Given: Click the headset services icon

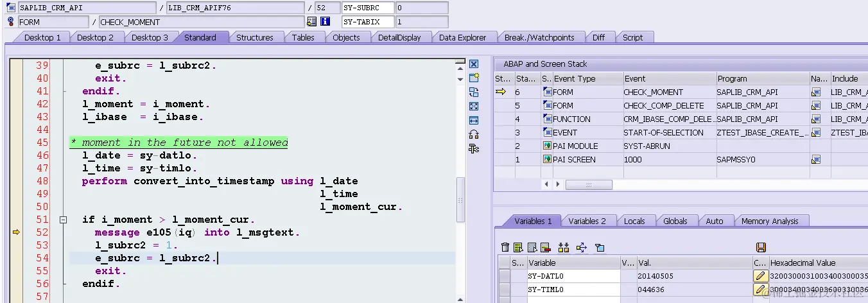Looking at the screenshot, I should pyautogui.click(x=474, y=134).
